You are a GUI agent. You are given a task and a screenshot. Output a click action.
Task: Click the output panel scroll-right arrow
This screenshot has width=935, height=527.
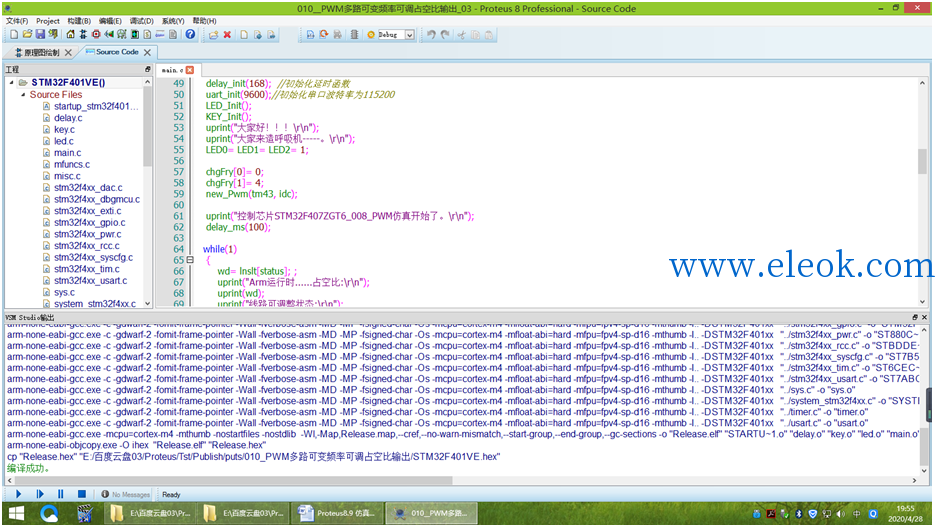coord(914,480)
